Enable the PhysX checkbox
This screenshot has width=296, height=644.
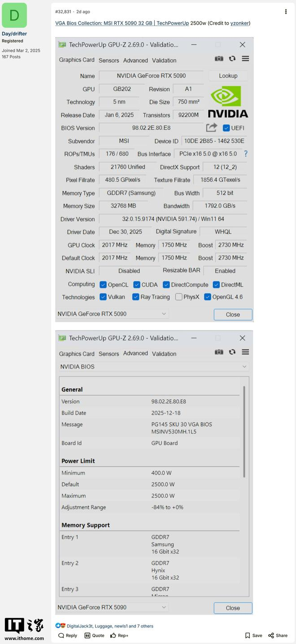point(179,297)
